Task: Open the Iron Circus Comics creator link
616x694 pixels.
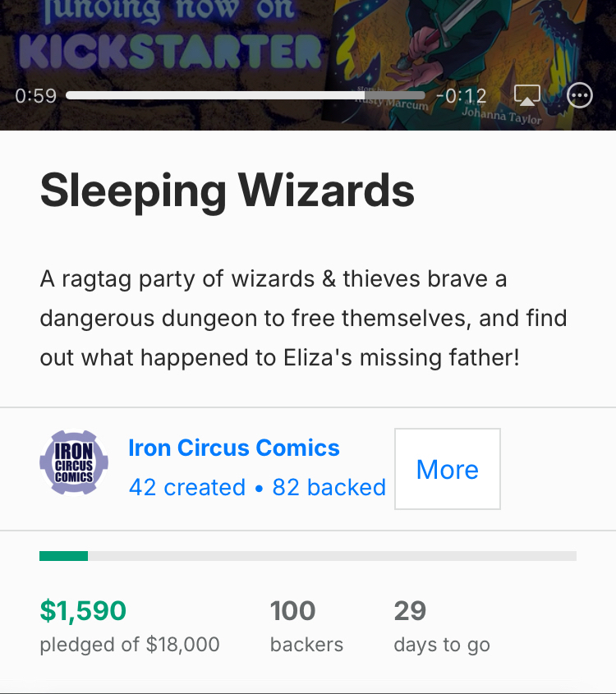Action: tap(233, 448)
